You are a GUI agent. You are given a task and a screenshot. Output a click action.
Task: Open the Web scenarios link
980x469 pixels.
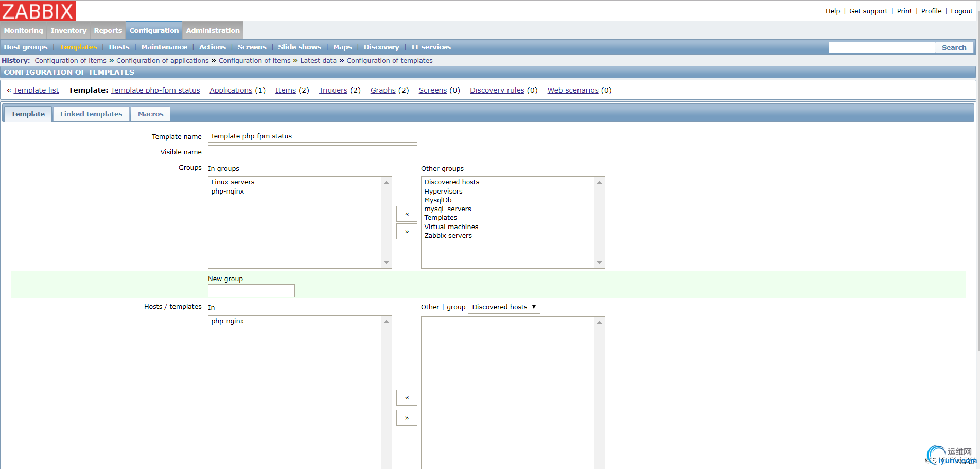573,90
